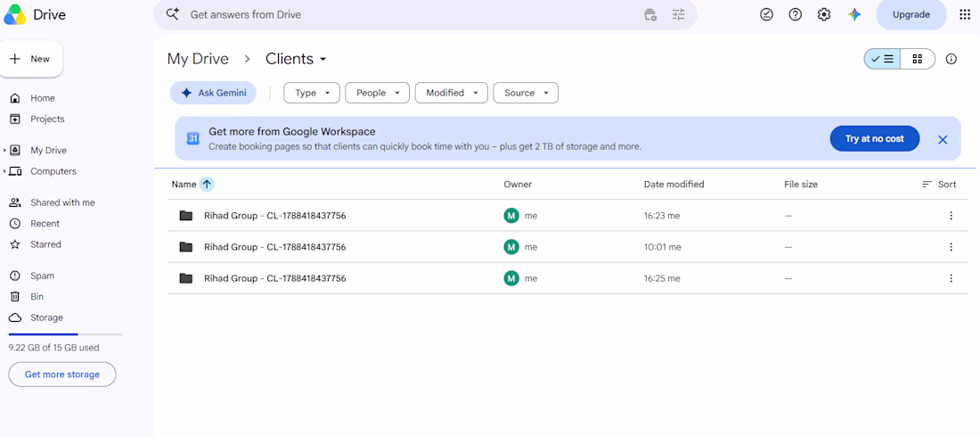The image size is (980, 437).
Task: Click Get more storage button
Action: 61,375
